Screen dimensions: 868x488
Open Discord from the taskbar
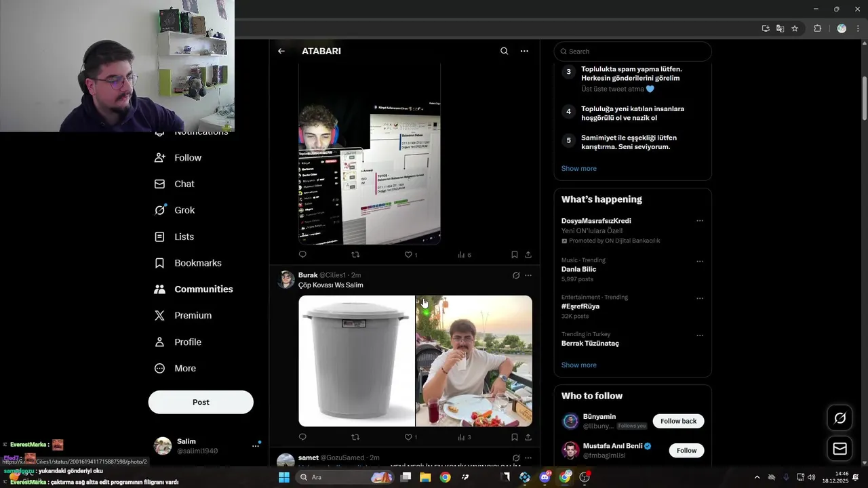(x=545, y=477)
